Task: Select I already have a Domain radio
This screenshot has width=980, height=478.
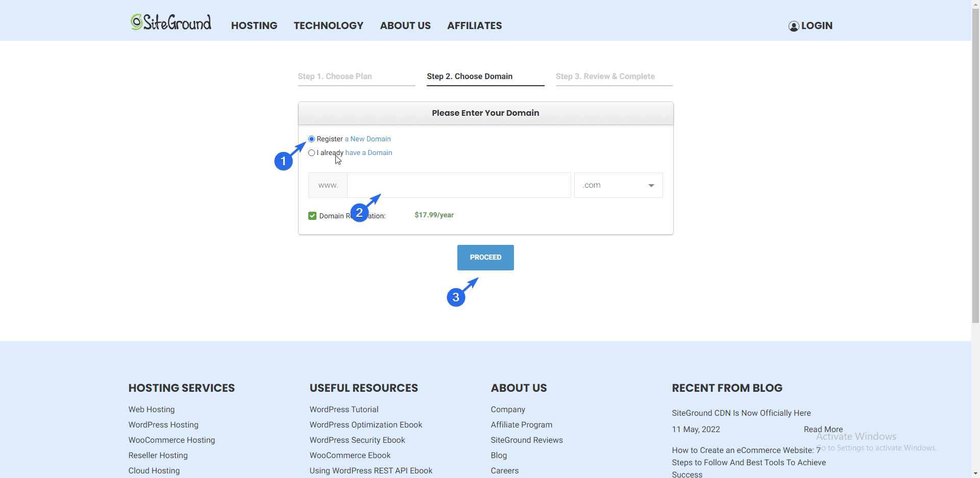Action: click(x=311, y=153)
